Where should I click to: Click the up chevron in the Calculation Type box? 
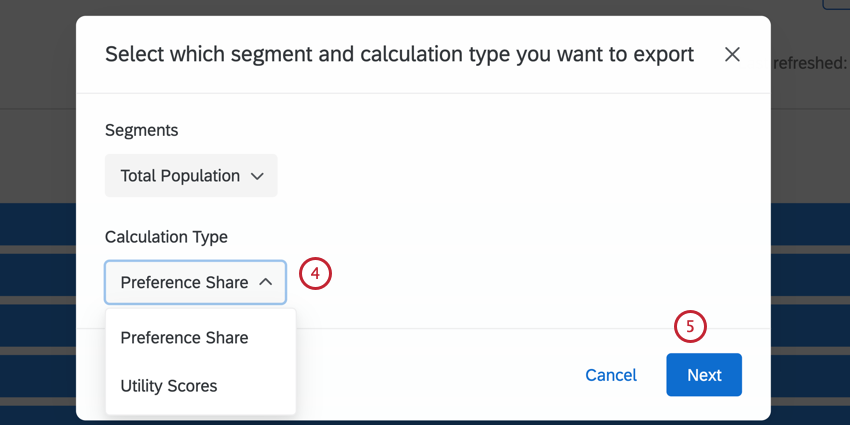[266, 283]
